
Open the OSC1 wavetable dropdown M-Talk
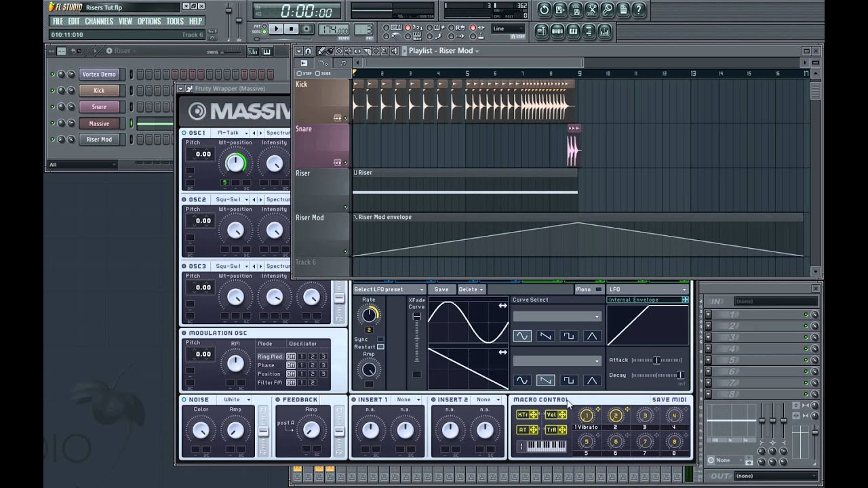point(233,133)
